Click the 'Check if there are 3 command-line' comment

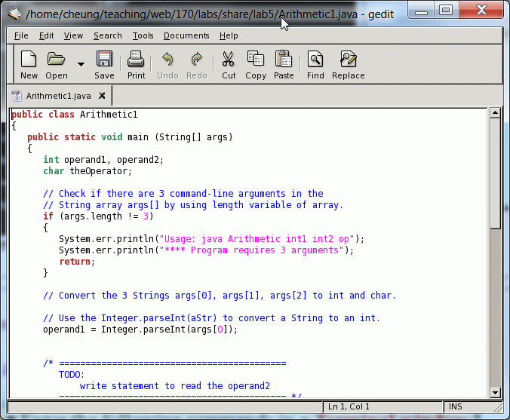[183, 194]
